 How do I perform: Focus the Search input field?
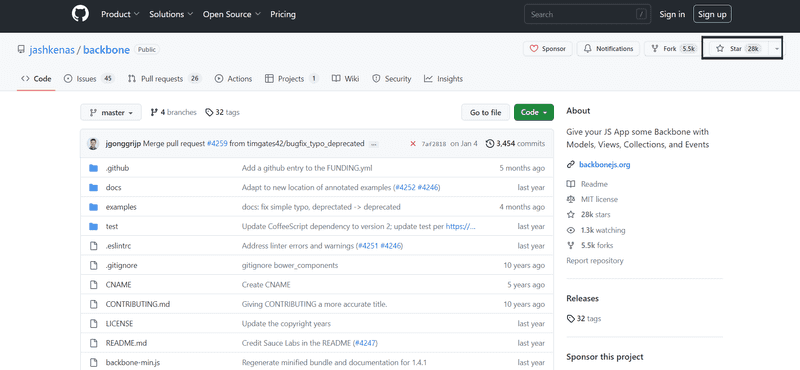(587, 14)
